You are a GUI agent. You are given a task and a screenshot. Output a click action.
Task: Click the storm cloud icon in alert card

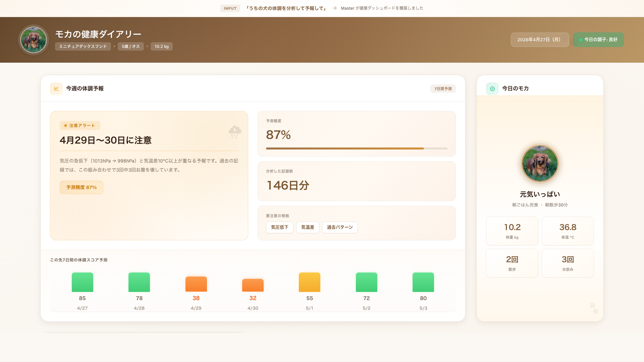[235, 132]
